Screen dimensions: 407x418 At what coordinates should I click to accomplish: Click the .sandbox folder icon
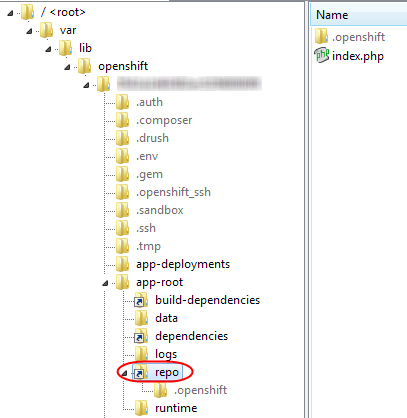122,210
